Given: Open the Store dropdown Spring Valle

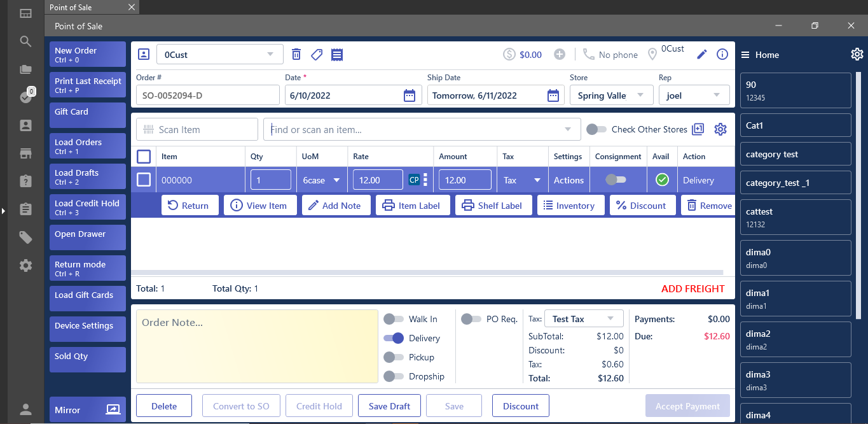Looking at the screenshot, I should 611,95.
